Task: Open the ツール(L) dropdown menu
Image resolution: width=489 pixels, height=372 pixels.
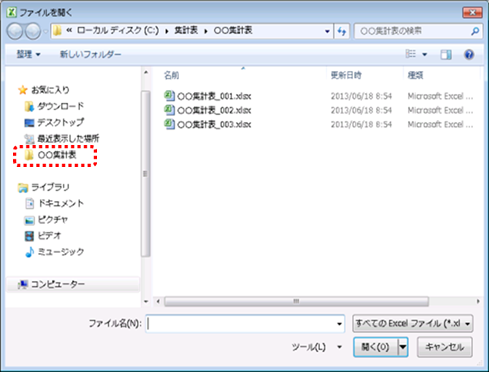Action: click(x=317, y=347)
